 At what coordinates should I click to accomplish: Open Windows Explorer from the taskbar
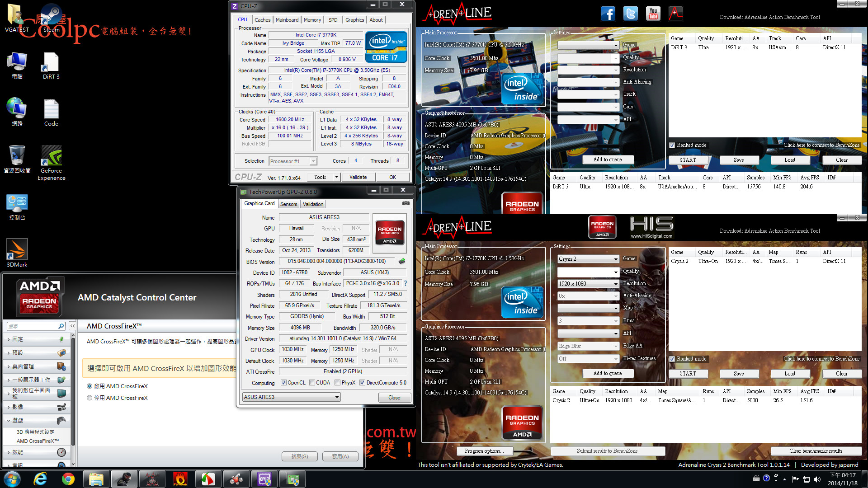point(96,479)
